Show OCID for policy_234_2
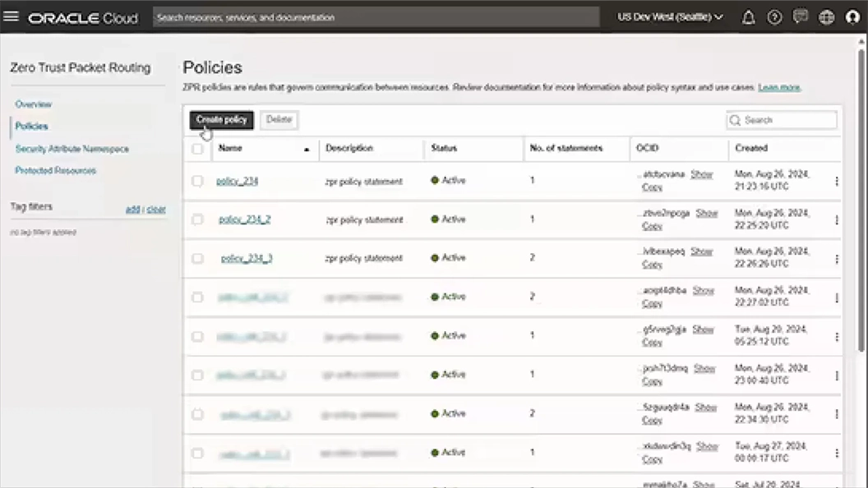Screen dimensions: 868x488 (707, 213)
